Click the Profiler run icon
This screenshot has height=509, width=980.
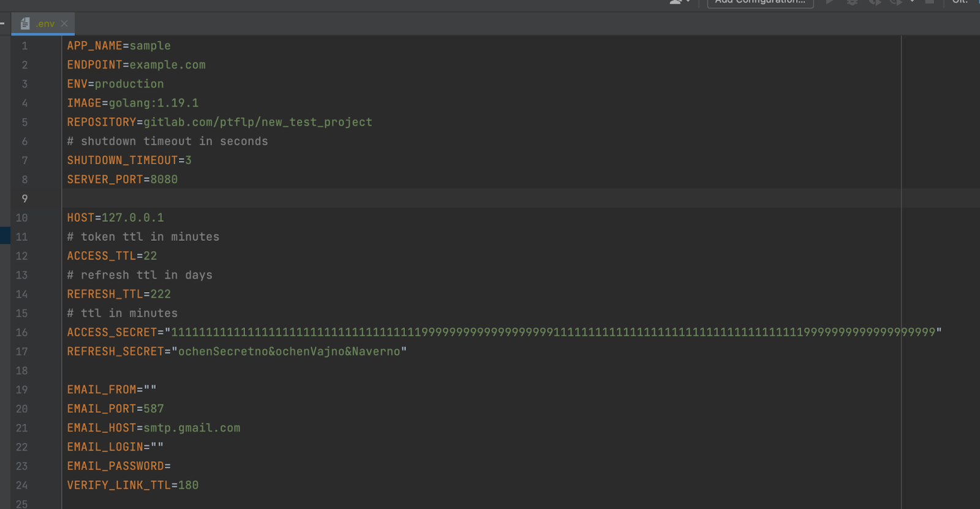pos(896,2)
